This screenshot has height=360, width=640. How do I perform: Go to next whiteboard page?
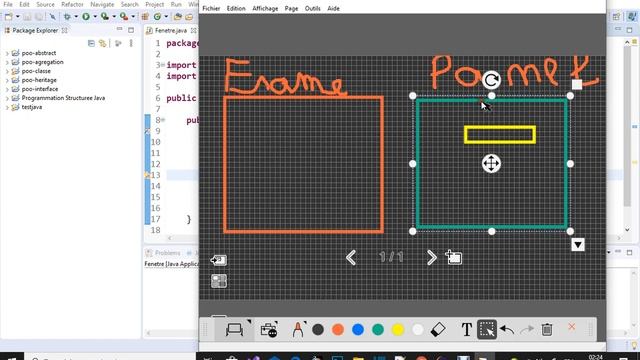coord(431,258)
